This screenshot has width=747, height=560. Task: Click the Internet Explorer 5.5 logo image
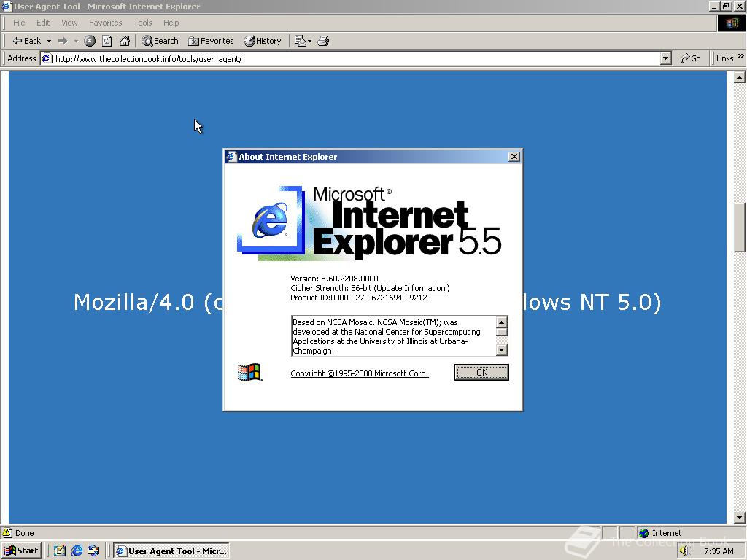[369, 223]
